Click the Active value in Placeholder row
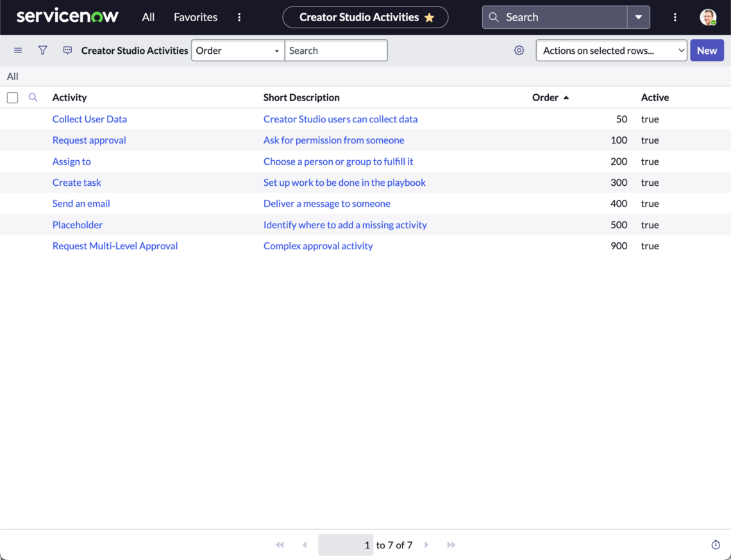Image resolution: width=731 pixels, height=560 pixels. click(x=650, y=225)
